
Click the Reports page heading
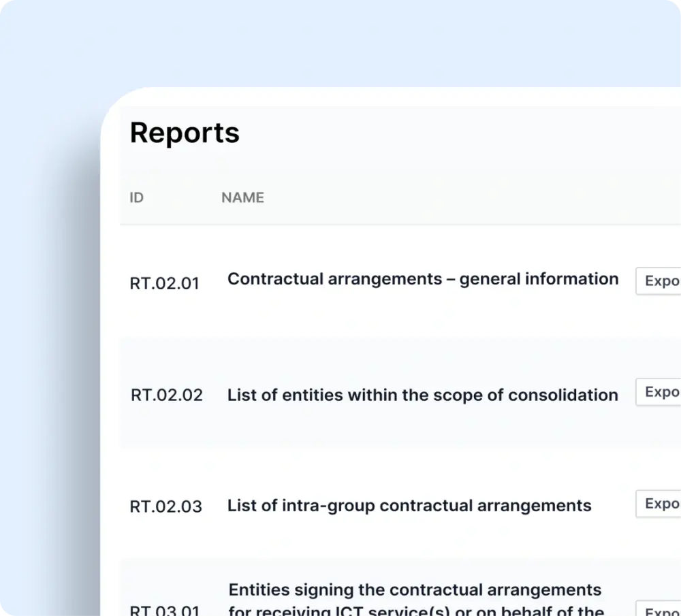click(185, 133)
